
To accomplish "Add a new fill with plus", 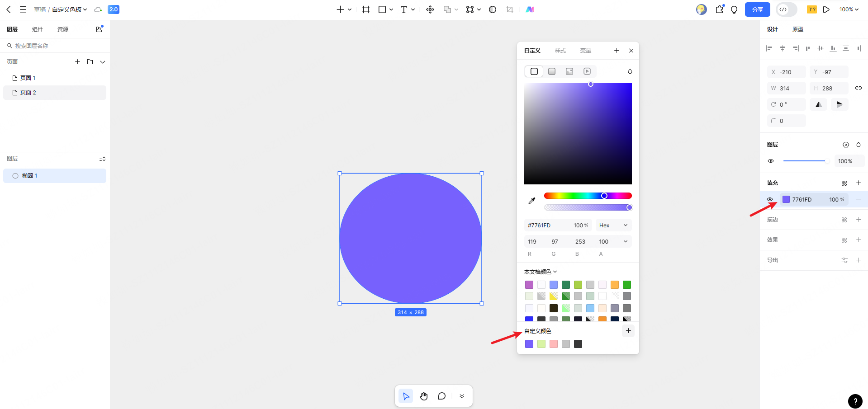I will point(859,183).
